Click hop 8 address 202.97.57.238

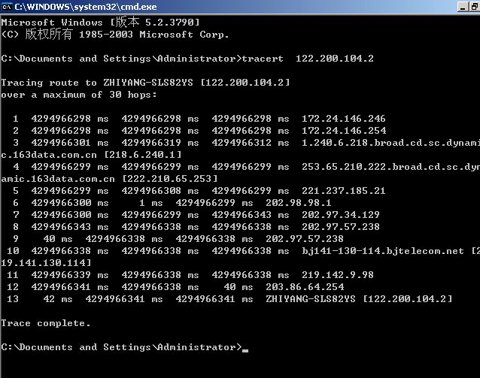click(341, 227)
